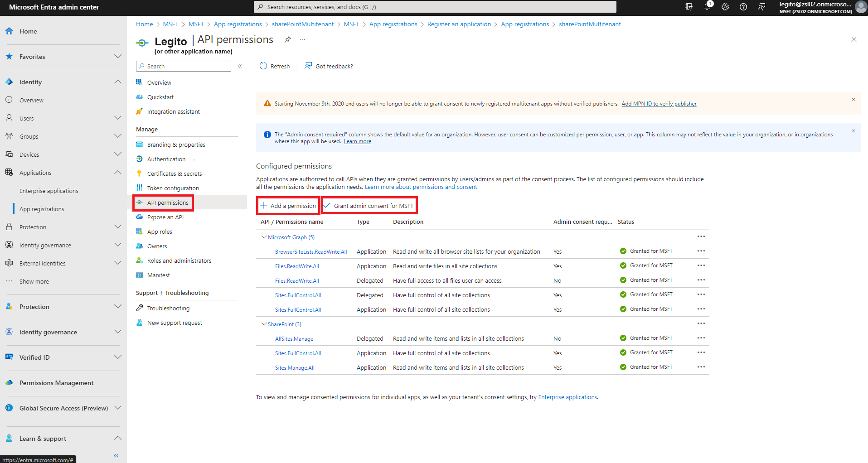Open row menu for SharePoint Sites.FullControl.All
The height and width of the screenshot is (463, 868).
(x=701, y=352)
